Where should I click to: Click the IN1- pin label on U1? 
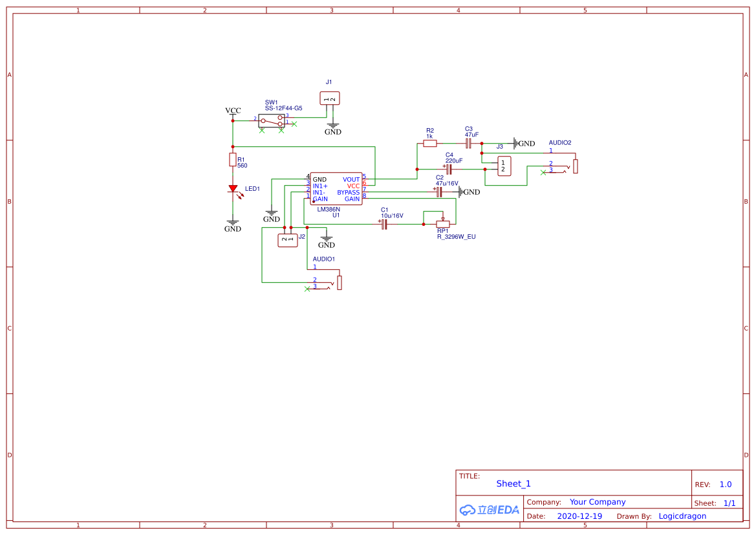pos(319,193)
